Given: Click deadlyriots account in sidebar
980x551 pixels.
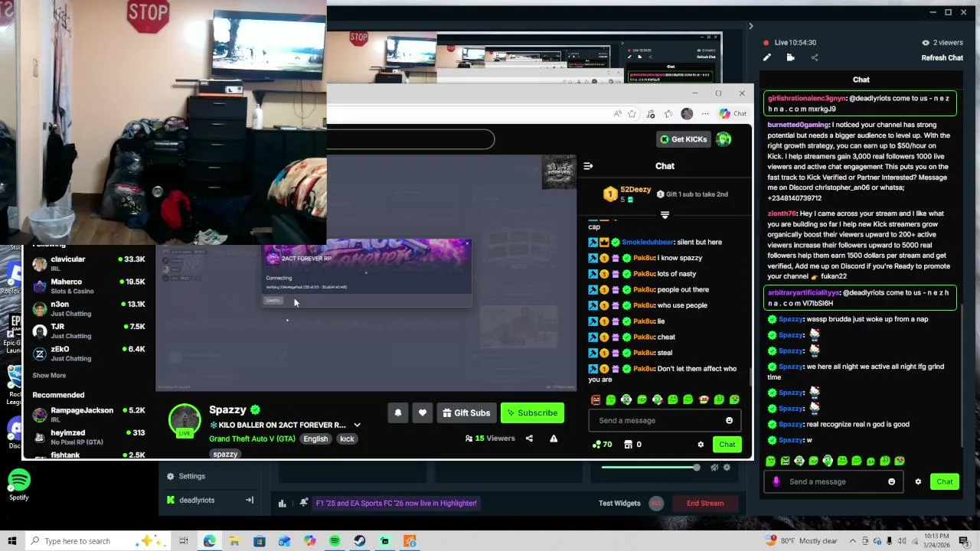Looking at the screenshot, I should click(196, 500).
